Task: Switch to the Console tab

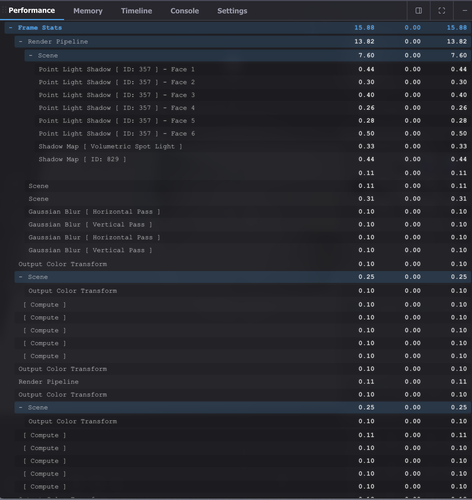Action: click(x=185, y=11)
